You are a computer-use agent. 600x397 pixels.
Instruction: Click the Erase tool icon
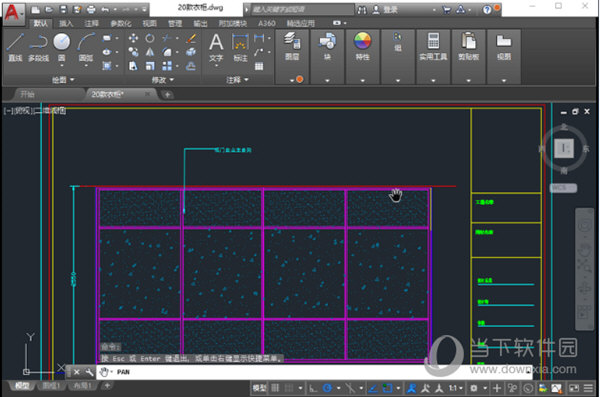coord(191,38)
